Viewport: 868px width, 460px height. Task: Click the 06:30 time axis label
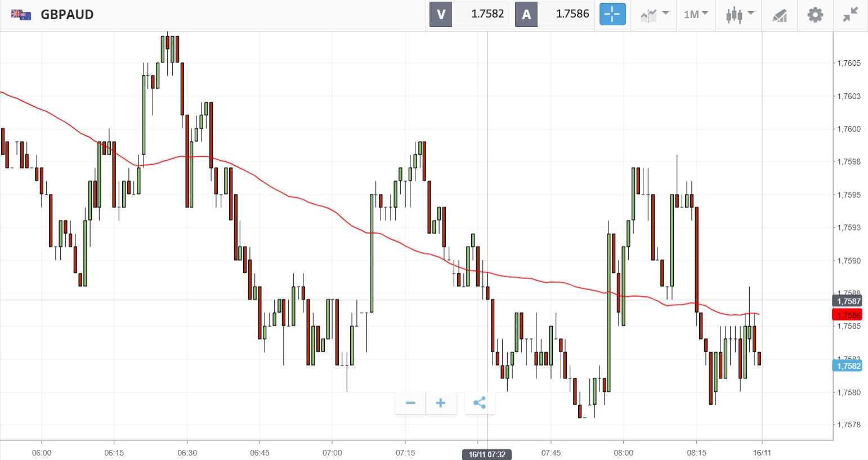pyautogui.click(x=187, y=453)
